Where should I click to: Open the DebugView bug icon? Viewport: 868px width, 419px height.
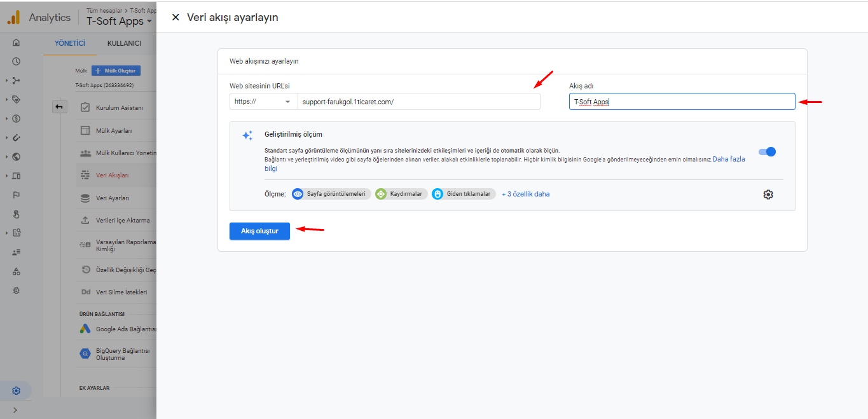tap(17, 290)
